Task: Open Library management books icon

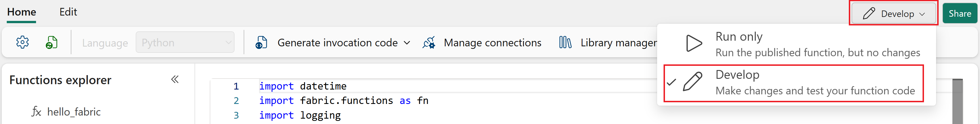Action: click(x=565, y=42)
